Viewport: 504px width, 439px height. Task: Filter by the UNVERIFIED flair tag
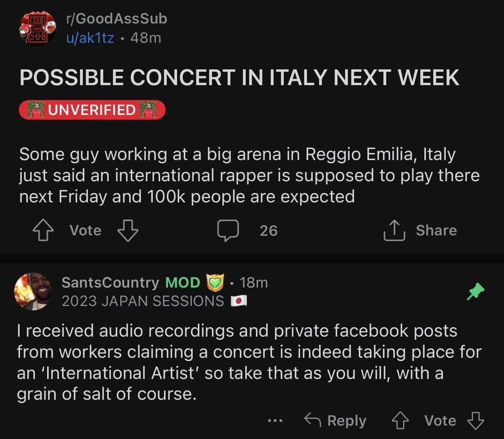click(92, 110)
